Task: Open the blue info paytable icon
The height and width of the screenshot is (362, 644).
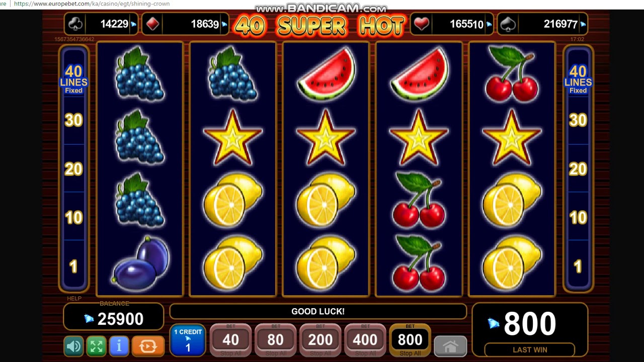Action: tap(119, 346)
